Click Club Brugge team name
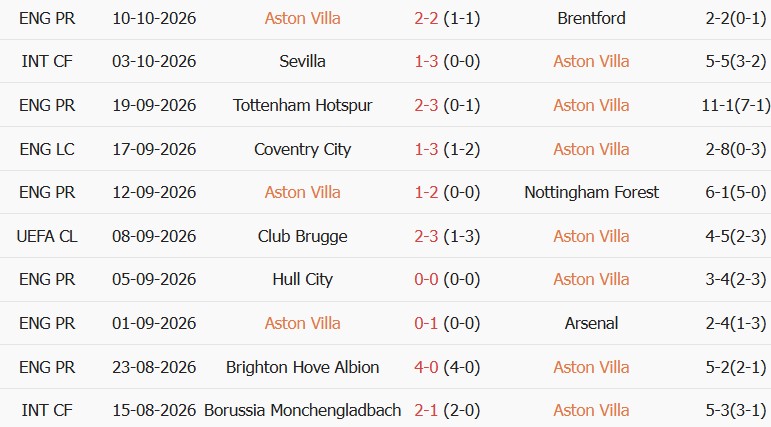Image resolution: width=771 pixels, height=427 pixels. (x=302, y=236)
